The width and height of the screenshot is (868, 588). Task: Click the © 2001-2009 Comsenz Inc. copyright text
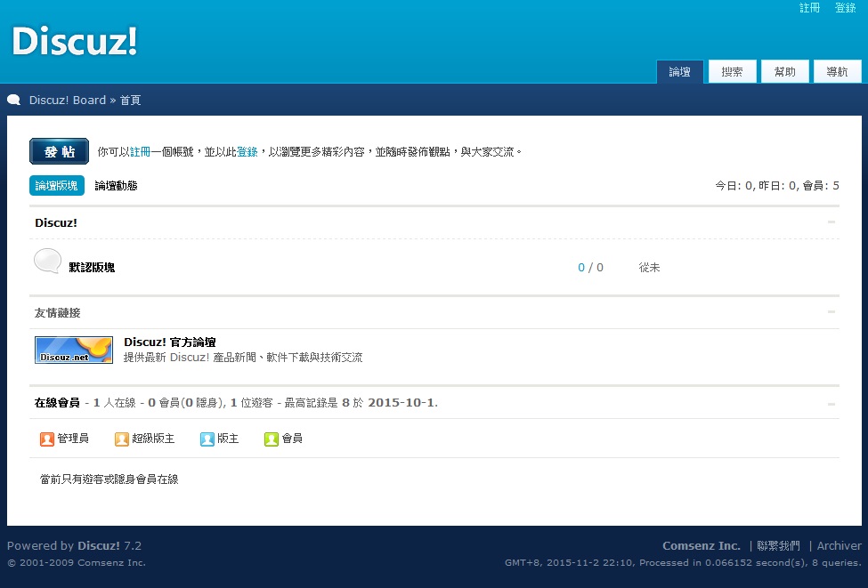point(77,562)
